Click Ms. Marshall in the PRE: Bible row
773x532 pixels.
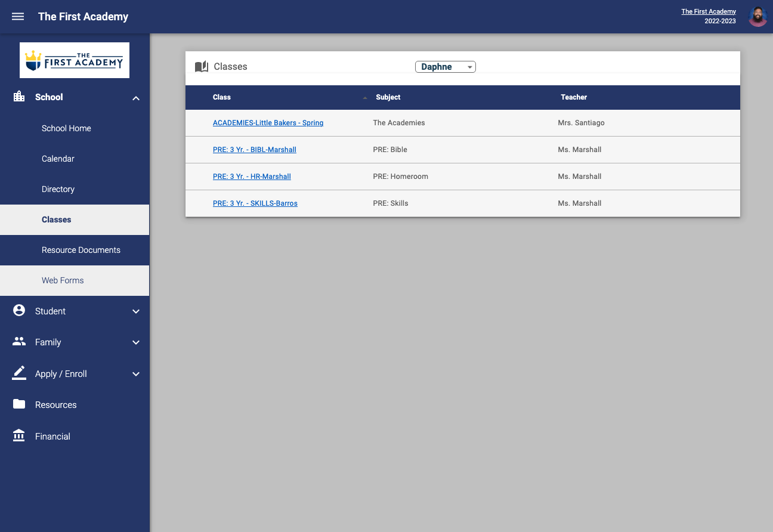pyautogui.click(x=580, y=150)
